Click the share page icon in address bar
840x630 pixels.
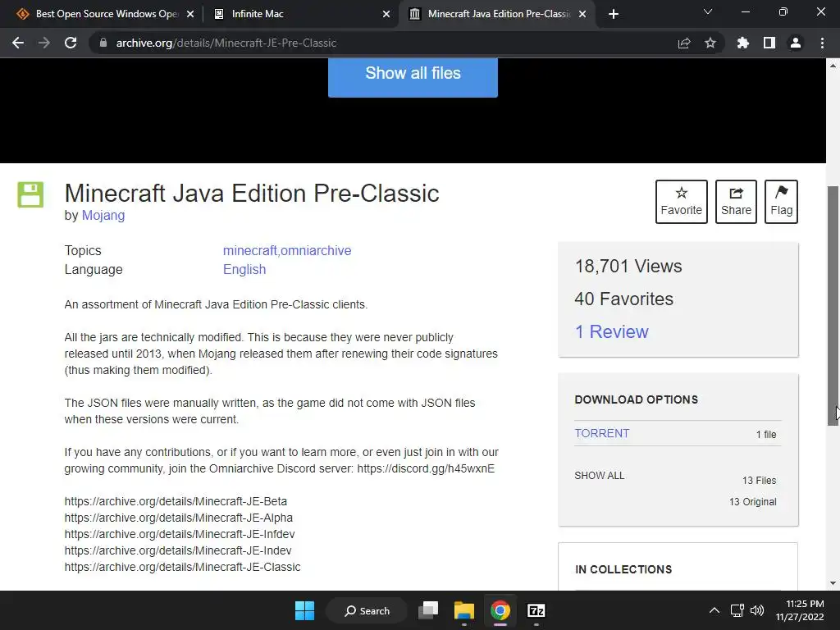(684, 43)
